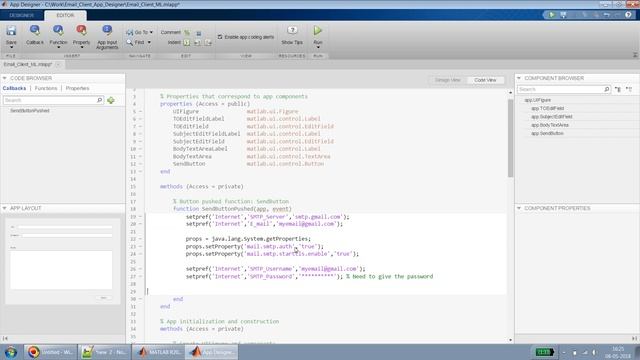Open the Properties tab in Code Browser

77,88
